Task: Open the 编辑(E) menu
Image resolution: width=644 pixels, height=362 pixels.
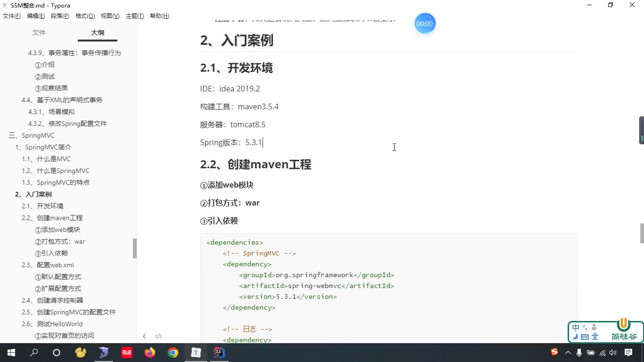Action: [36, 16]
